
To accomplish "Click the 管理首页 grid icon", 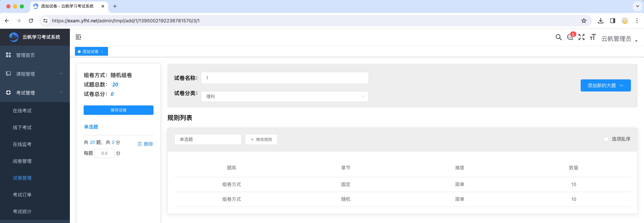I will [x=9, y=55].
